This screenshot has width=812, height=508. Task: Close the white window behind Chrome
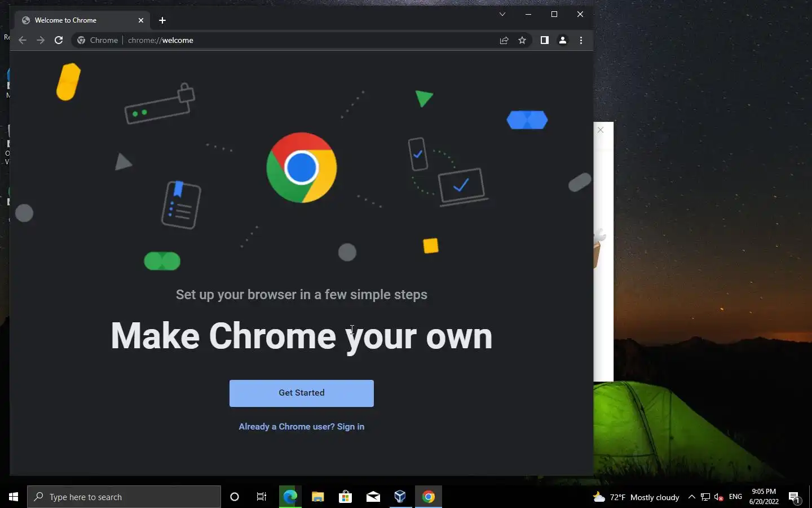click(x=601, y=130)
